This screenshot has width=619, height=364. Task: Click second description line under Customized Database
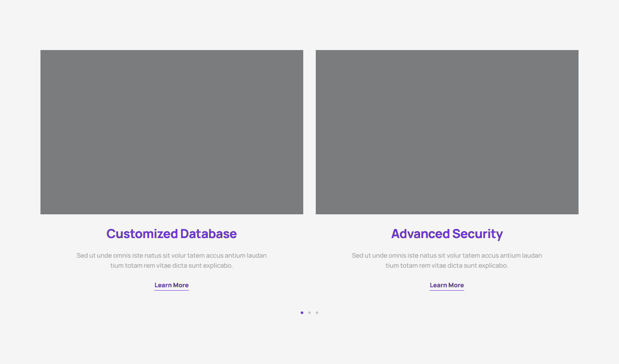tap(171, 266)
